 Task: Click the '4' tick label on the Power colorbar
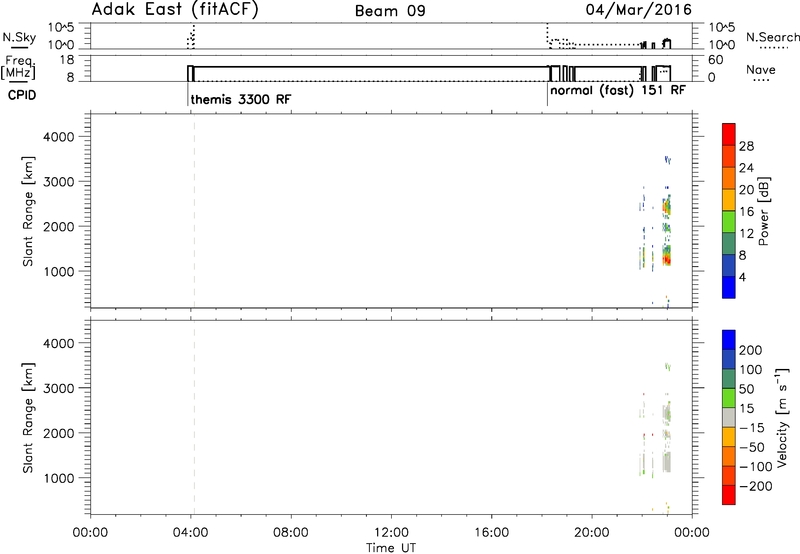tap(743, 277)
